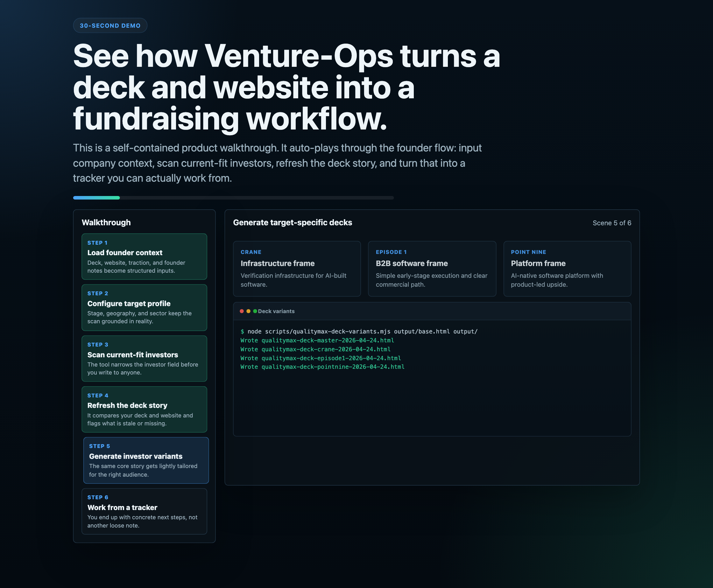
Task: Click the self-contained product walkthrough paragraph
Action: click(277, 163)
